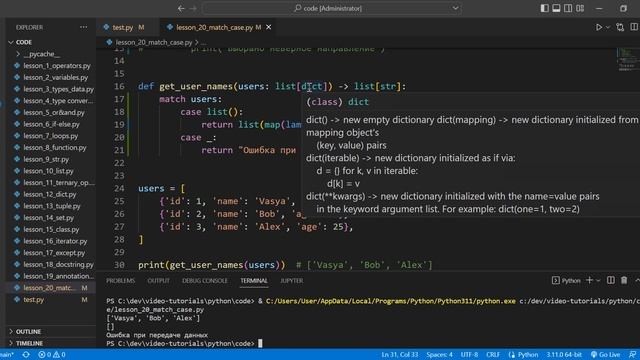Change indentation via Spaces: 4
The height and width of the screenshot is (360, 640).
440,355
